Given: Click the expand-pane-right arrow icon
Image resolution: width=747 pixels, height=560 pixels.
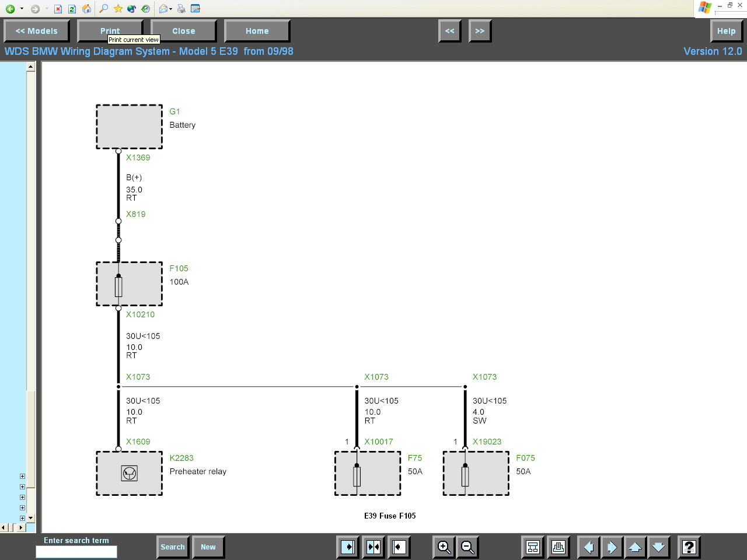Looking at the screenshot, I should 348,547.
